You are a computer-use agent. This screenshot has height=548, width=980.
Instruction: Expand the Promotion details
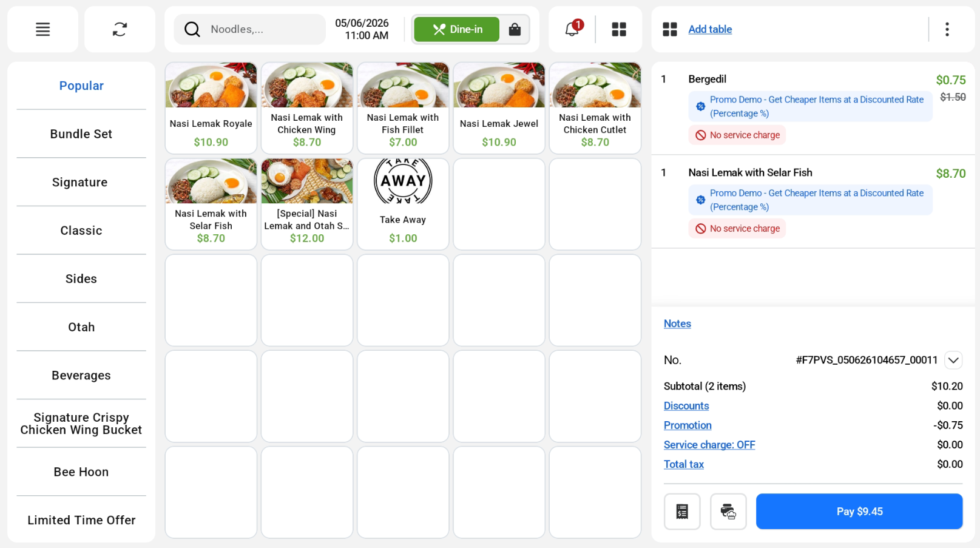tap(688, 425)
